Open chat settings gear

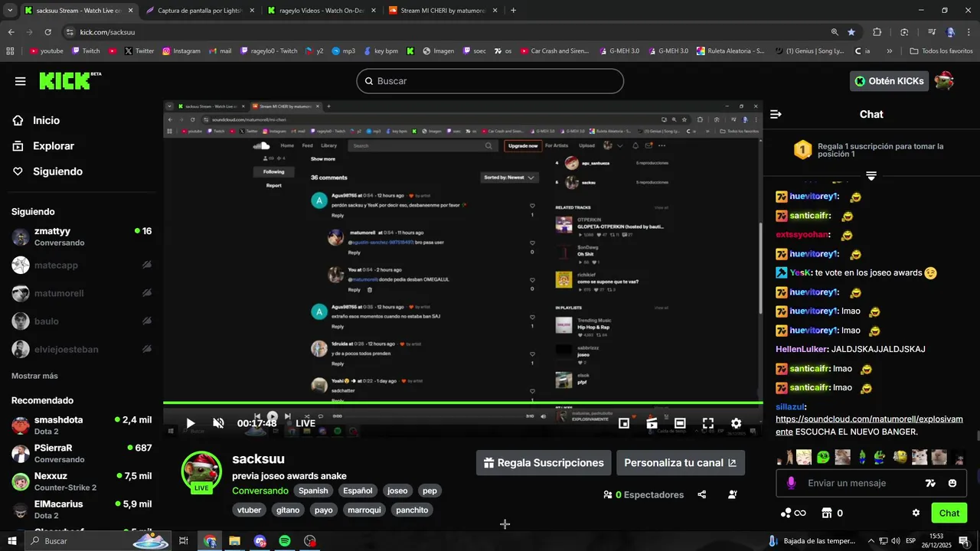(x=916, y=513)
